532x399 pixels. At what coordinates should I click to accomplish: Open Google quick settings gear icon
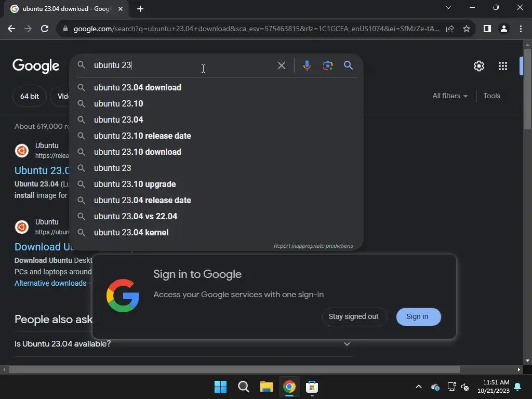click(x=478, y=66)
